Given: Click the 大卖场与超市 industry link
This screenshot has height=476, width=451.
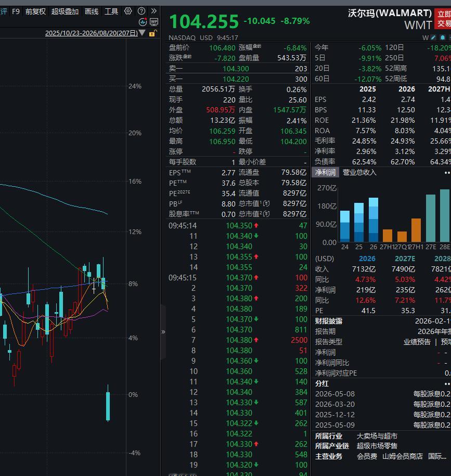Looking at the screenshot, I should [x=377, y=436].
